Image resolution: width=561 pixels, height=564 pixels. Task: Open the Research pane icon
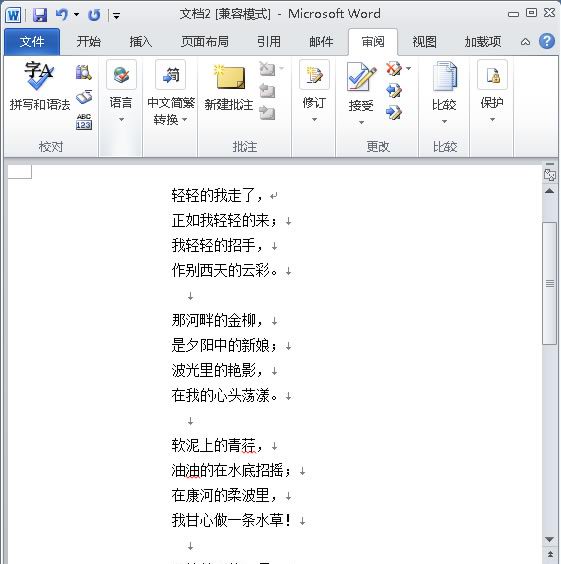[83, 73]
